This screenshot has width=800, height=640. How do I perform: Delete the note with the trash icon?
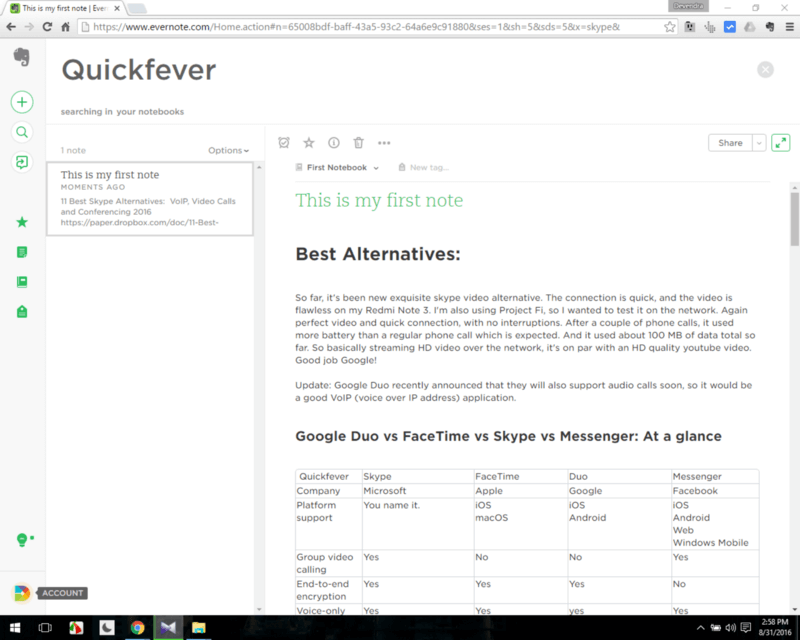pos(356,142)
